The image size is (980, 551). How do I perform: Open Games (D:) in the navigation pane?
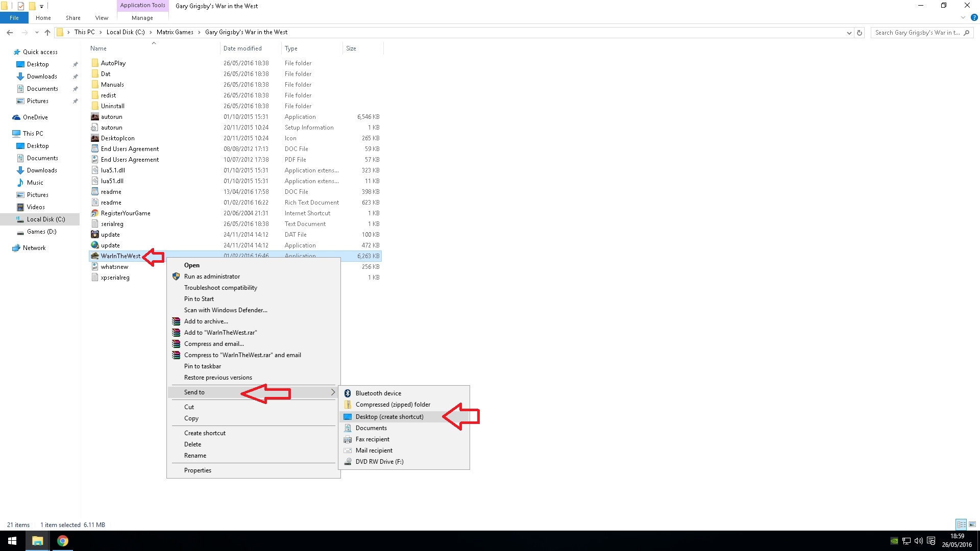pyautogui.click(x=41, y=232)
